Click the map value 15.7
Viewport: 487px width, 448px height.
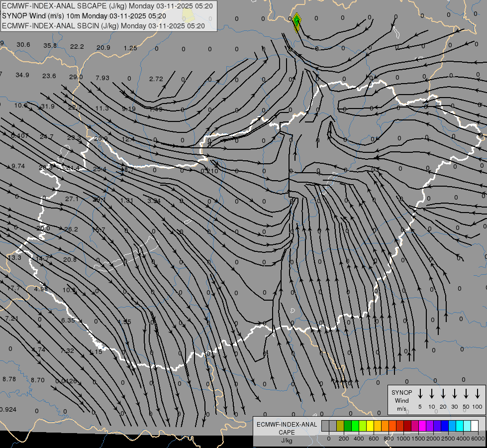pos(98,230)
